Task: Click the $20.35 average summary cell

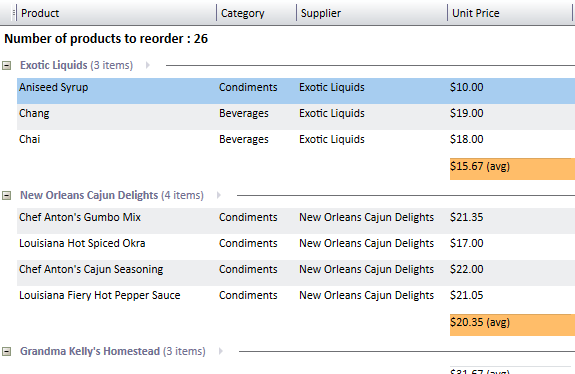Action: [512, 325]
